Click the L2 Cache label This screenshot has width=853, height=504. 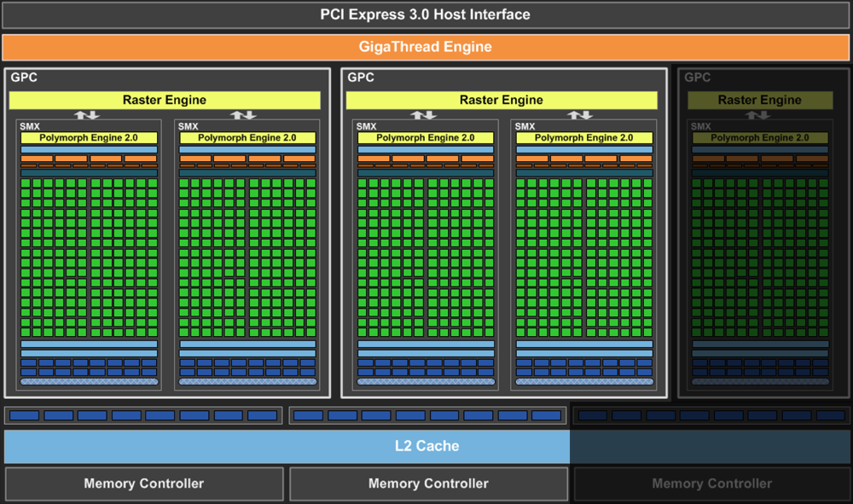click(x=426, y=446)
